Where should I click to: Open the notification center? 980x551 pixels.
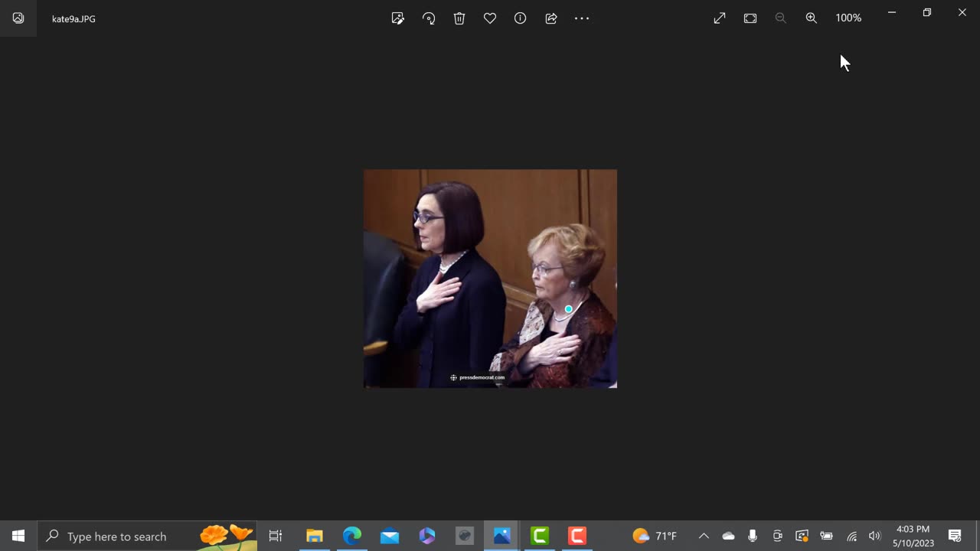(955, 536)
